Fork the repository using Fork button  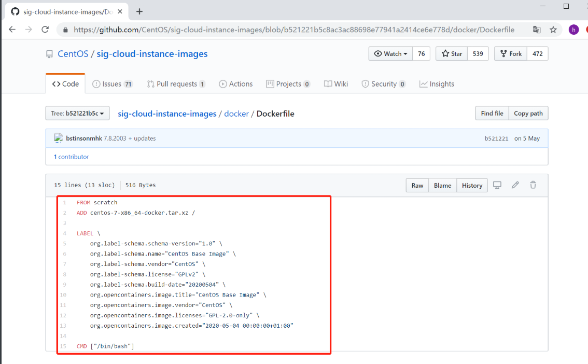click(x=511, y=53)
